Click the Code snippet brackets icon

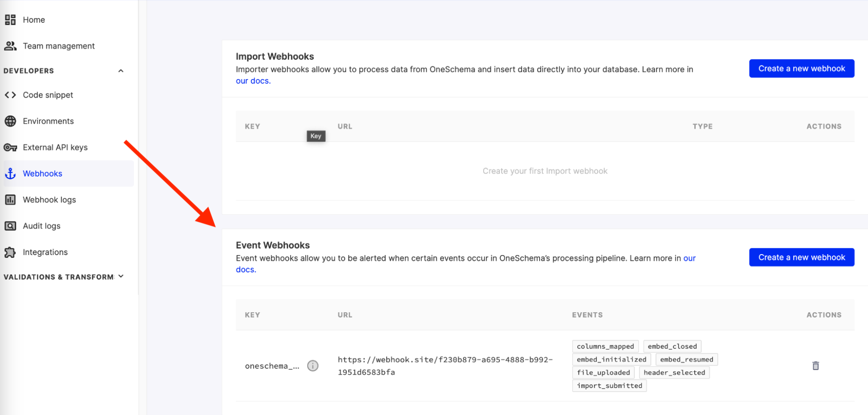10,95
